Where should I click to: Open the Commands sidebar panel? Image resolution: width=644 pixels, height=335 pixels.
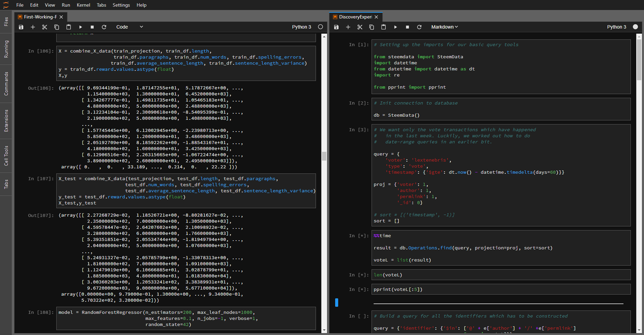(x=6, y=84)
